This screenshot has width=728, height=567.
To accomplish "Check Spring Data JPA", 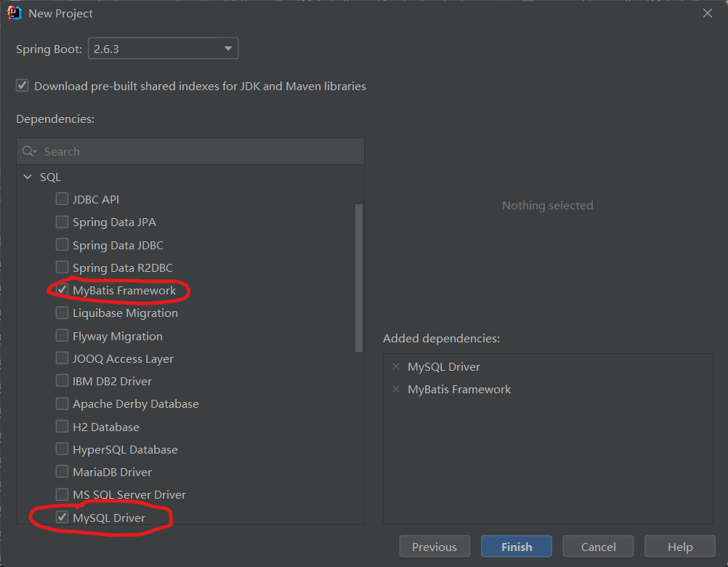I will click(x=62, y=222).
